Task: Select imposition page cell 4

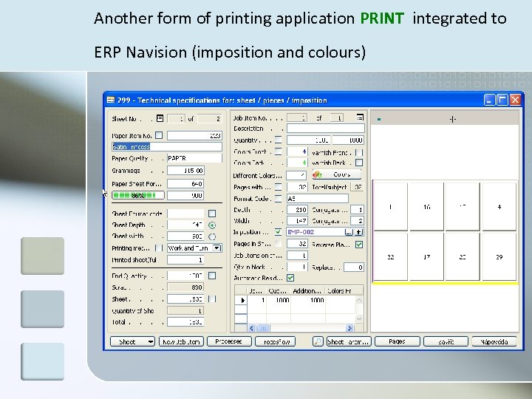Action: pos(499,206)
